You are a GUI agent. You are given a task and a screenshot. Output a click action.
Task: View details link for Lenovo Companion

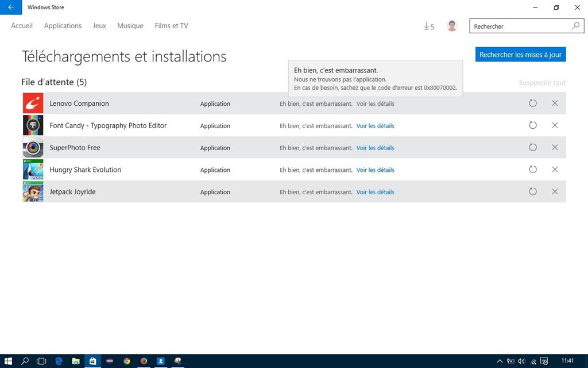[376, 103]
